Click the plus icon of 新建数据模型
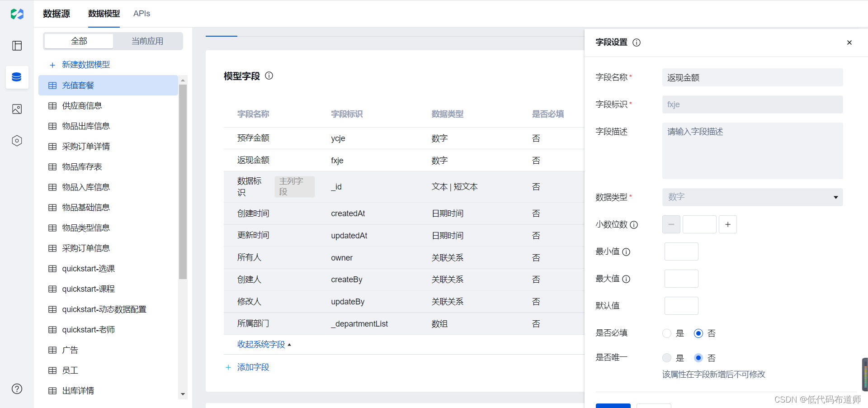 [52, 65]
